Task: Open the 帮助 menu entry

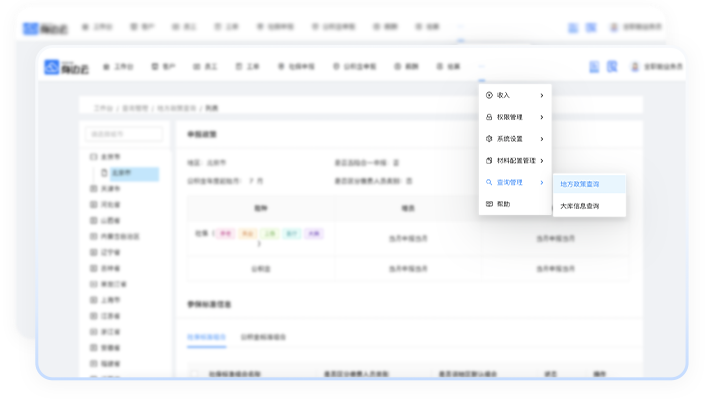Action: pyautogui.click(x=515, y=204)
